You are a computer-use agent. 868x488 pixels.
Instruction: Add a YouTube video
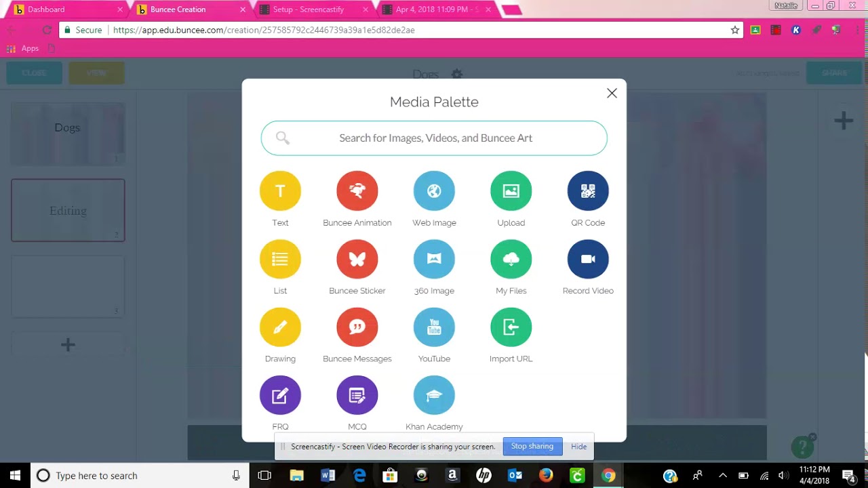434,327
